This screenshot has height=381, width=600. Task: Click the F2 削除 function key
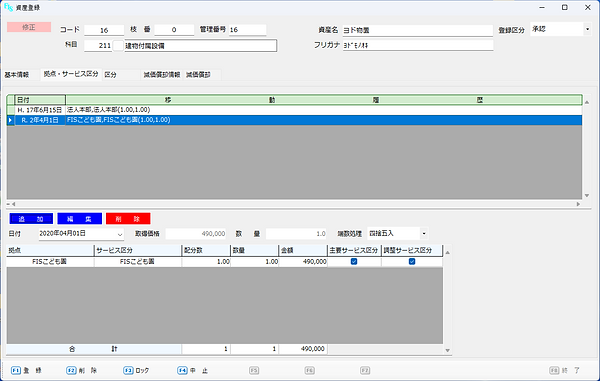pos(82,370)
